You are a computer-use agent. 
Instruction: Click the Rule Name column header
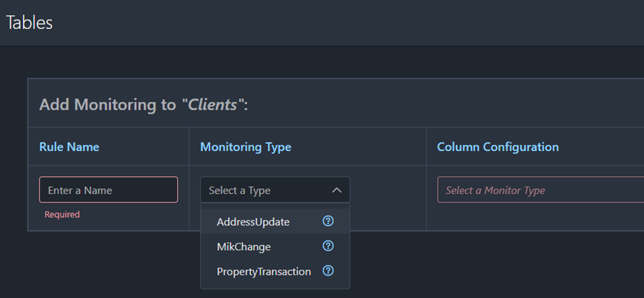[x=69, y=147]
